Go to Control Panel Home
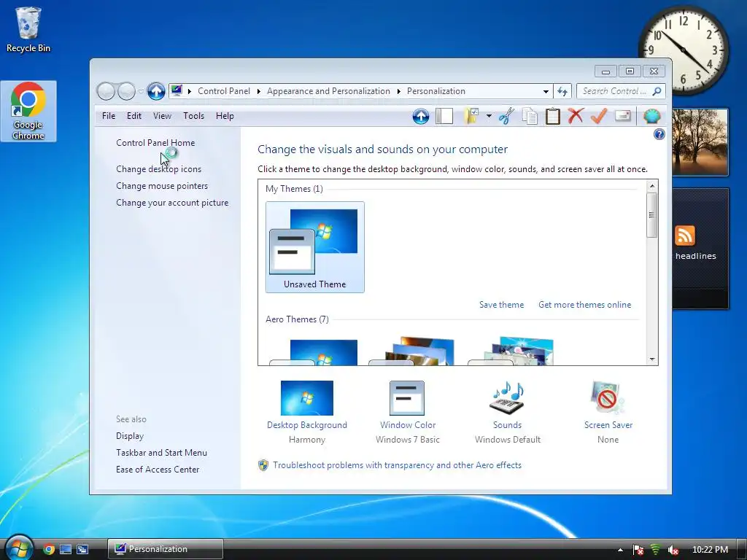Image resolution: width=747 pixels, height=560 pixels. click(x=155, y=142)
